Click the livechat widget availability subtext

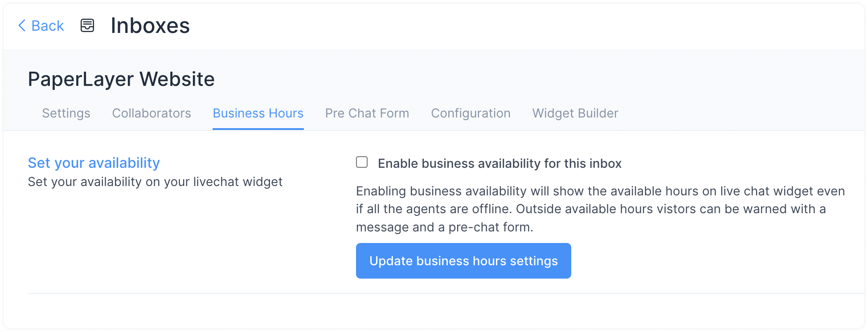point(155,182)
